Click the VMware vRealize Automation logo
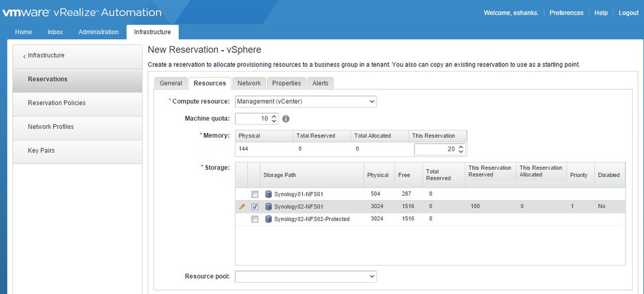Screen dimensions: 644x294 (x=82, y=12)
